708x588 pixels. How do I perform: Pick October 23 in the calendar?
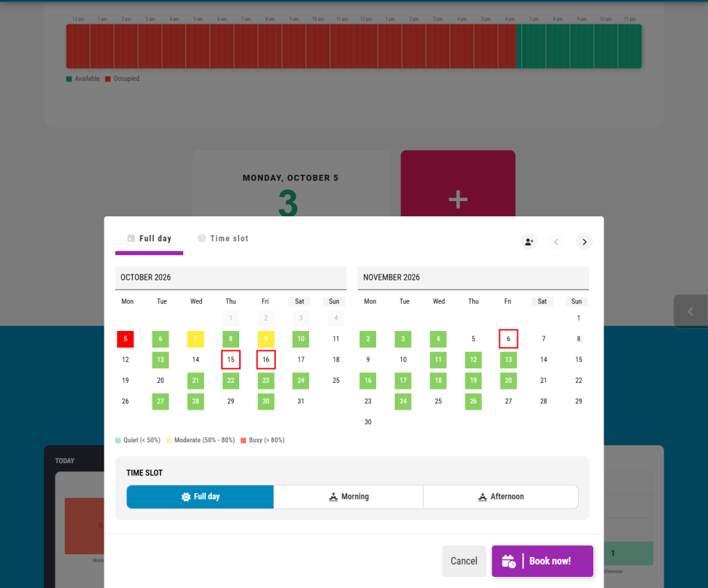(266, 381)
